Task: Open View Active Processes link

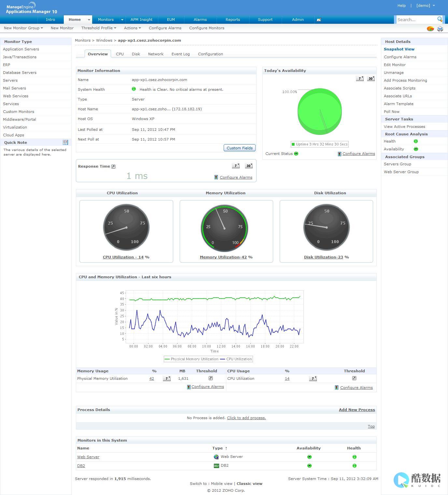Action: (404, 127)
